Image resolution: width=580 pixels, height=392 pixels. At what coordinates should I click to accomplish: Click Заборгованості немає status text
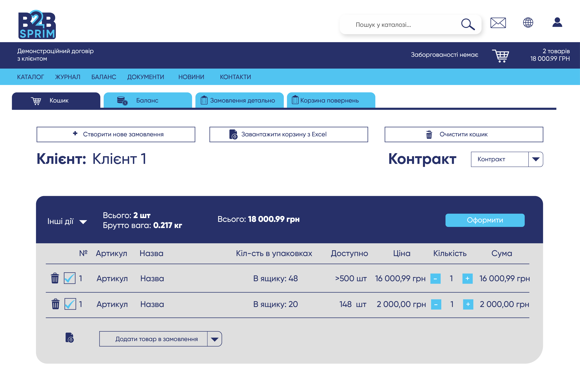(444, 55)
